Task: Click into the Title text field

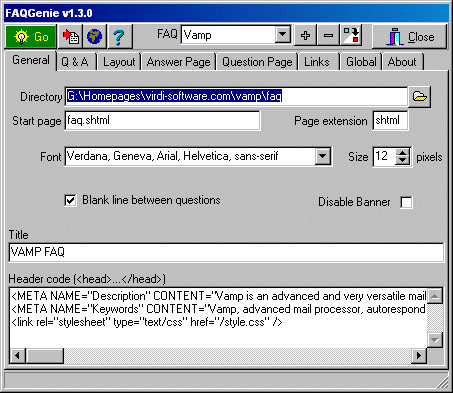Action: 226,252
